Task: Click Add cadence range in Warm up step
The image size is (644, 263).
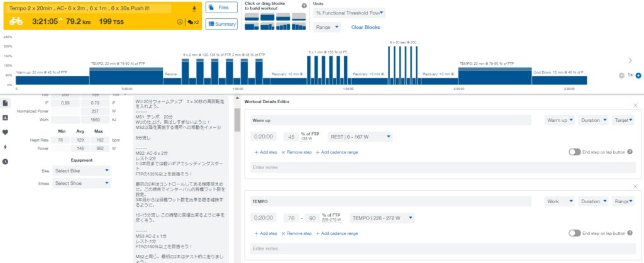Action: [x=336, y=152]
